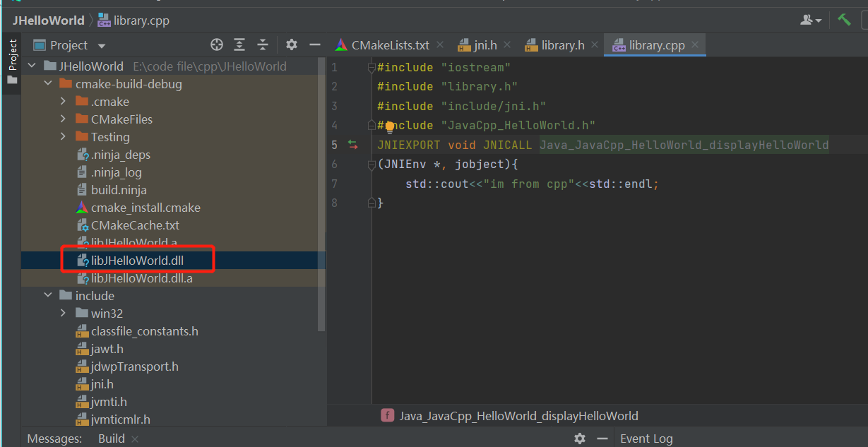The width and height of the screenshot is (868, 447).
Task: Expand the Testing folder
Action: 64,137
